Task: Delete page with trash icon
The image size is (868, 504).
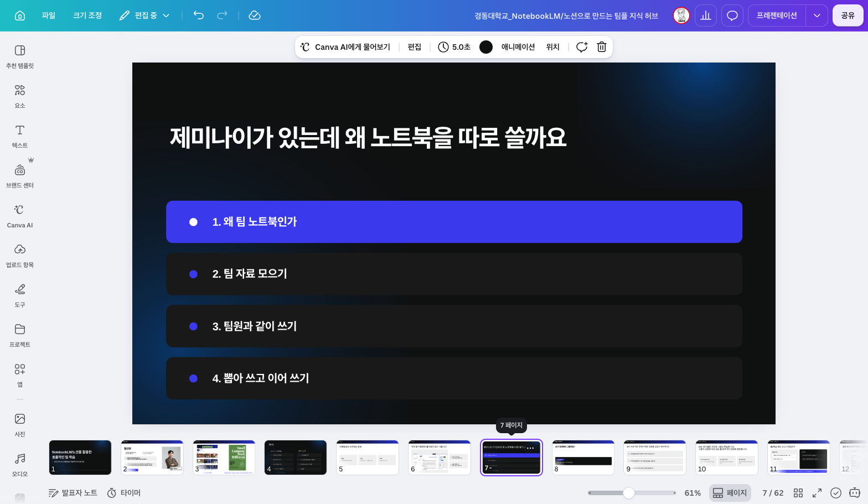Action: coord(602,47)
